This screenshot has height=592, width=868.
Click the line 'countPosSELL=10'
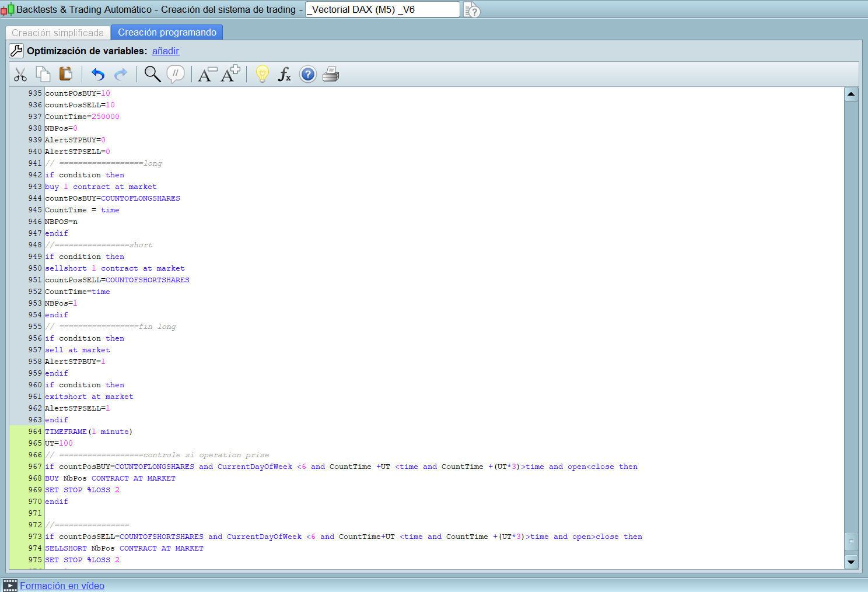pos(80,105)
